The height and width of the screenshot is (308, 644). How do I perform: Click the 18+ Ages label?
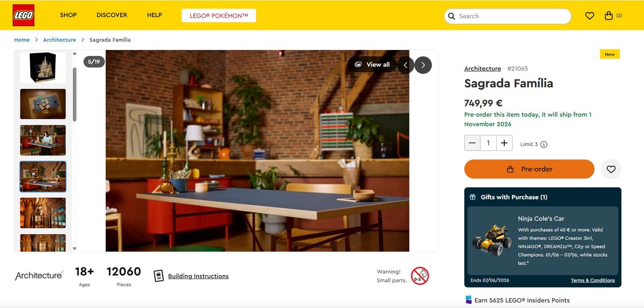(84, 276)
